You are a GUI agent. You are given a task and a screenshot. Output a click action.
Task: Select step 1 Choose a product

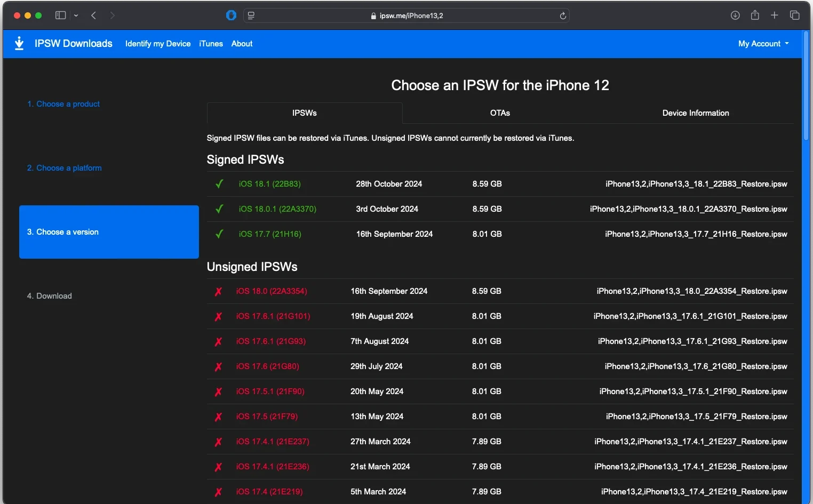tap(63, 104)
